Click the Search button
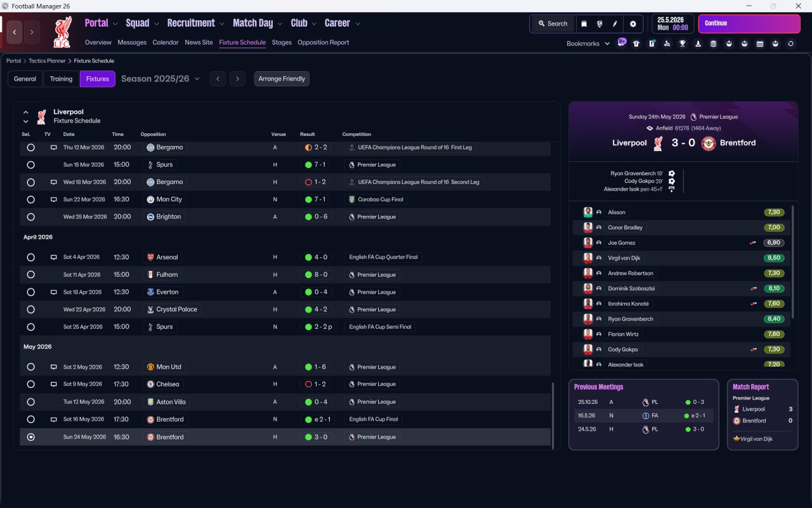Viewport: 812px width, 508px height. click(553, 23)
